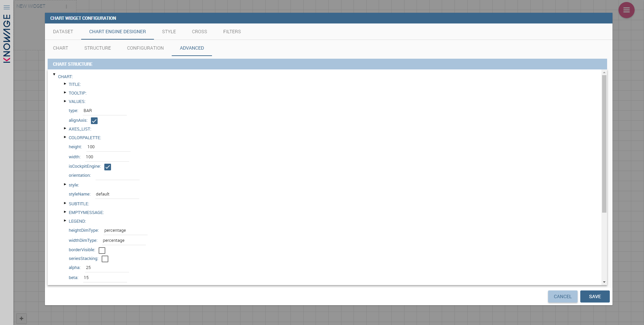Edit the beta field value 15

[105, 278]
